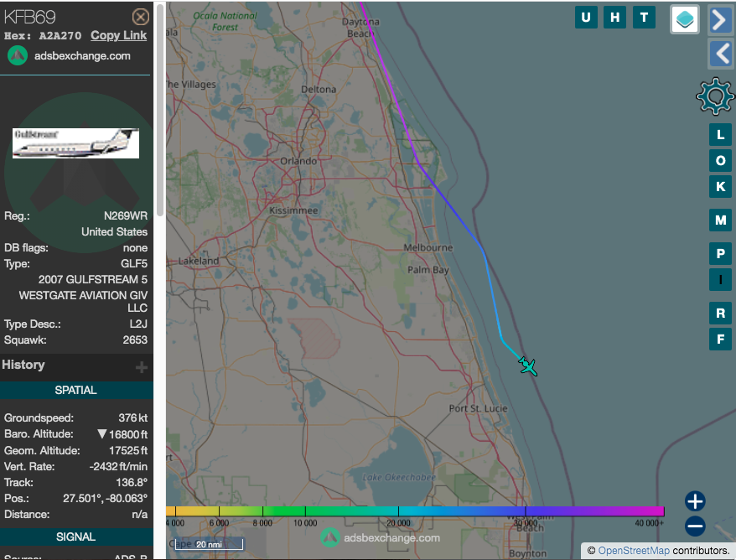Click the Type Desc. value L2J
The height and width of the screenshot is (560, 736).
click(138, 324)
